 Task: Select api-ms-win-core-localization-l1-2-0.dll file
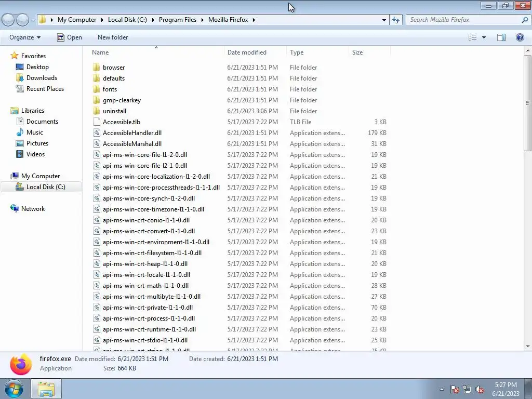point(156,177)
